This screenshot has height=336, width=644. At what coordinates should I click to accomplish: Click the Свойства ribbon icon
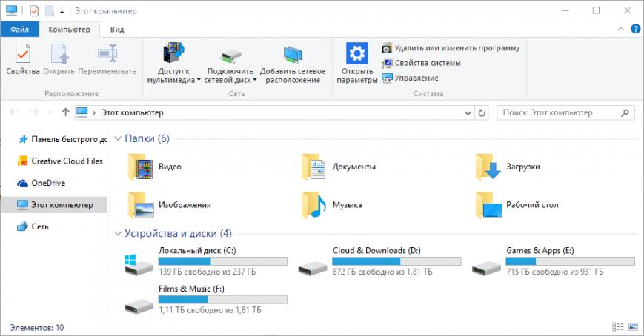pyautogui.click(x=22, y=57)
